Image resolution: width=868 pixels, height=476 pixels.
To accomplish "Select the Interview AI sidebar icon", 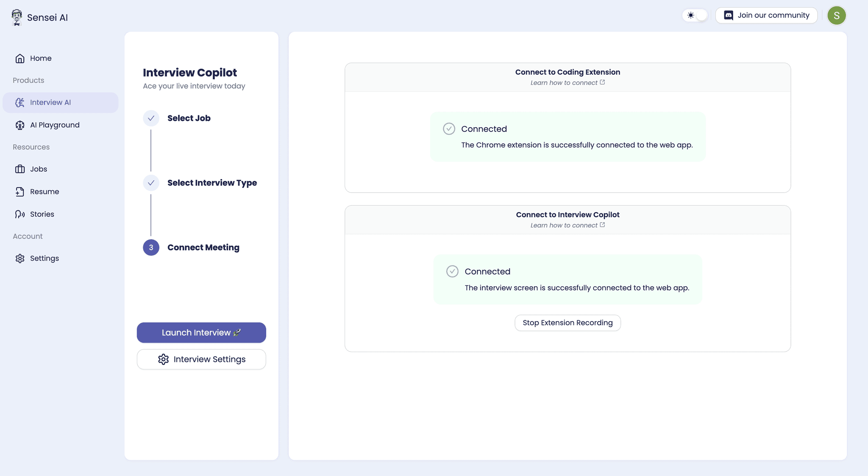I will (x=20, y=102).
